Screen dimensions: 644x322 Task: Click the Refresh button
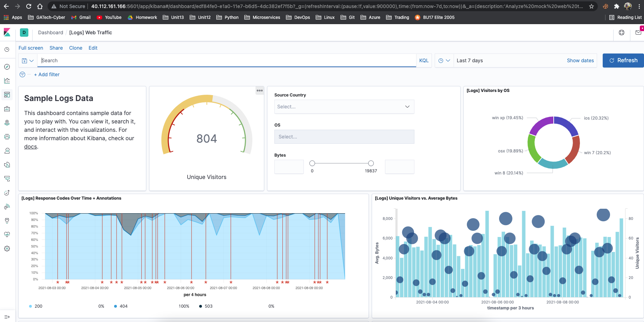point(623,60)
